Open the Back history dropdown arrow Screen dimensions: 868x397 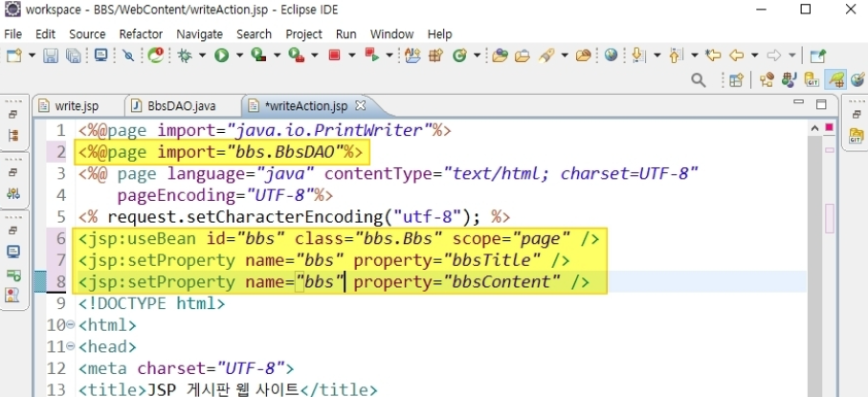tap(754, 55)
